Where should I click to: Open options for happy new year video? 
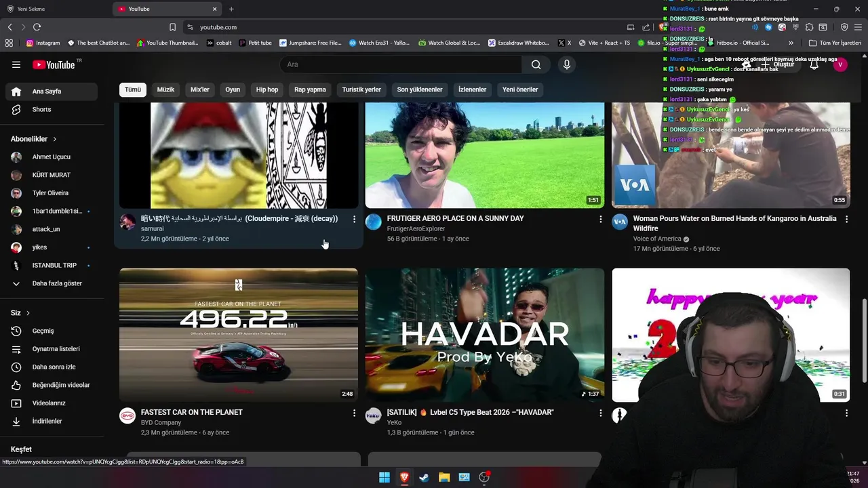[846, 413]
